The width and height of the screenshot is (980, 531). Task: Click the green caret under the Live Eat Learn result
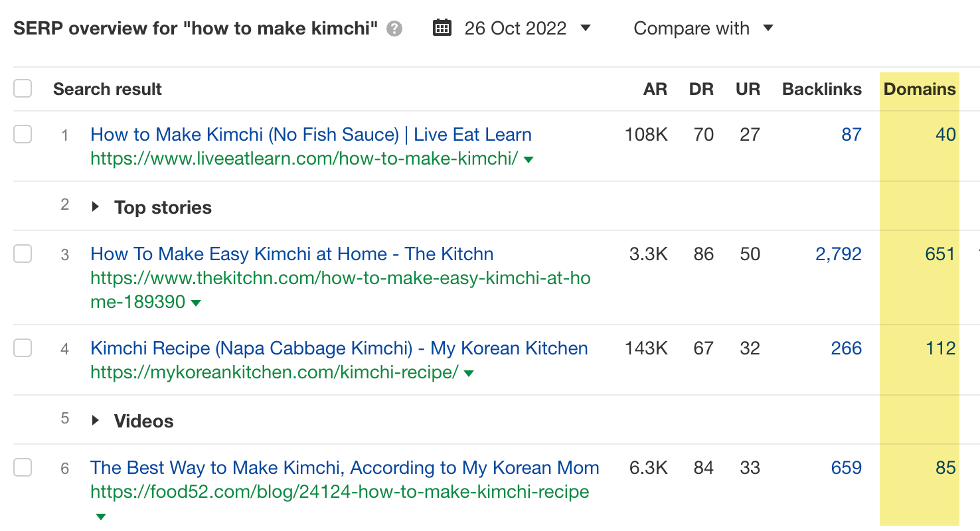pos(528,159)
